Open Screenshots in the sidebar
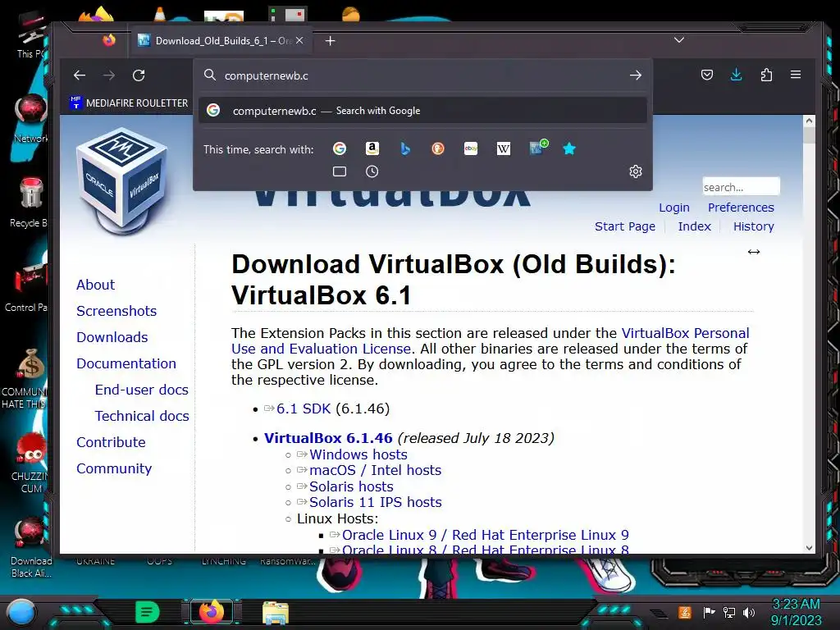 click(116, 311)
